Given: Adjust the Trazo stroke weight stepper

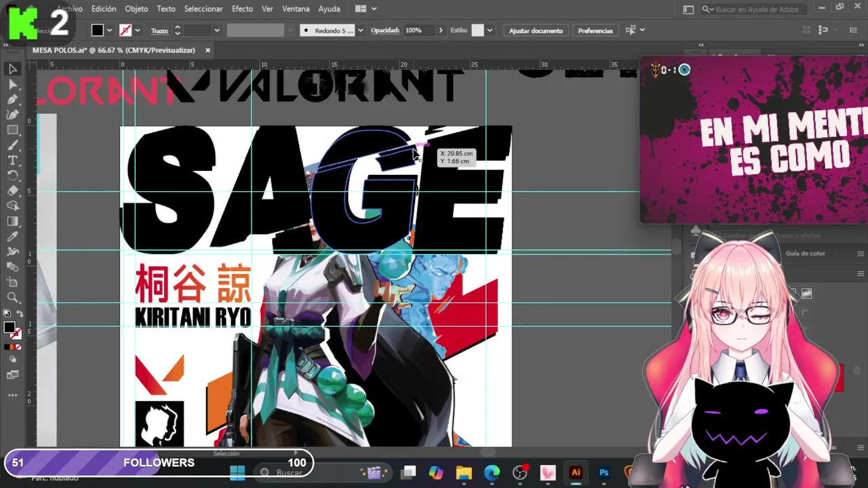Looking at the screenshot, I should 177,30.
